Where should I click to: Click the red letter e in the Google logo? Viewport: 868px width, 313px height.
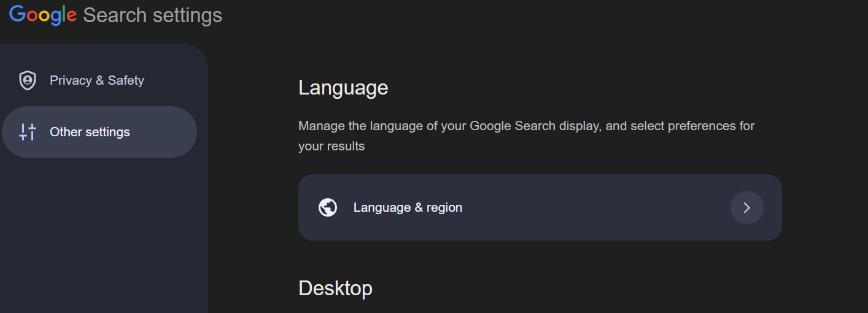(71, 17)
